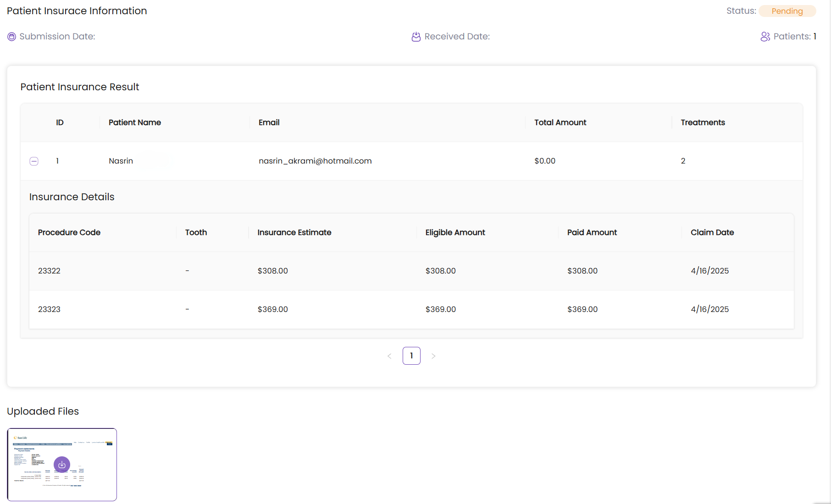Image resolution: width=831 pixels, height=504 pixels.
Task: Click treatments count 2
Action: click(x=683, y=161)
